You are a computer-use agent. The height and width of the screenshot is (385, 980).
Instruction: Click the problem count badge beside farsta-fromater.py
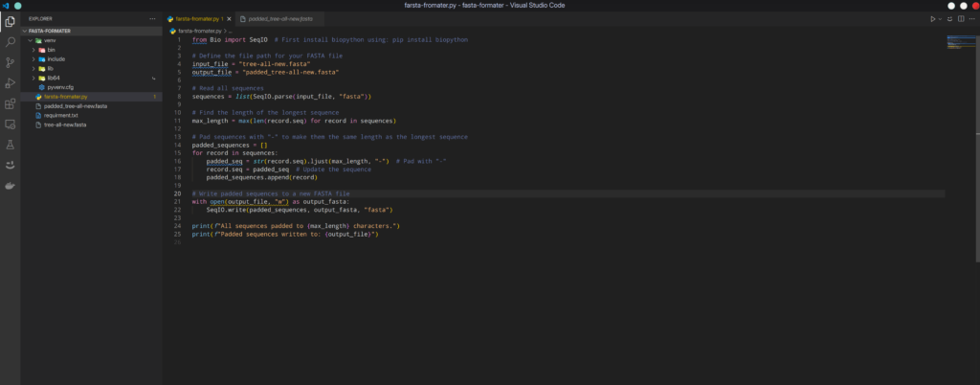(x=154, y=97)
